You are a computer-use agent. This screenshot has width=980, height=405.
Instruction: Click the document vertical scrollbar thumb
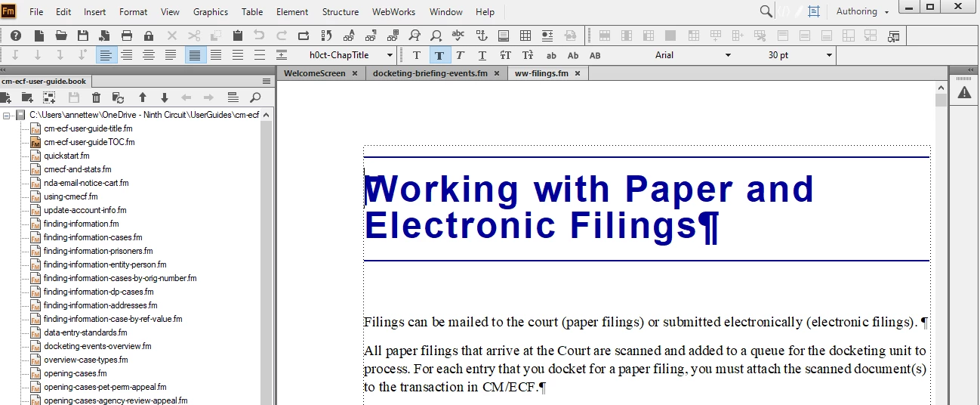941,100
